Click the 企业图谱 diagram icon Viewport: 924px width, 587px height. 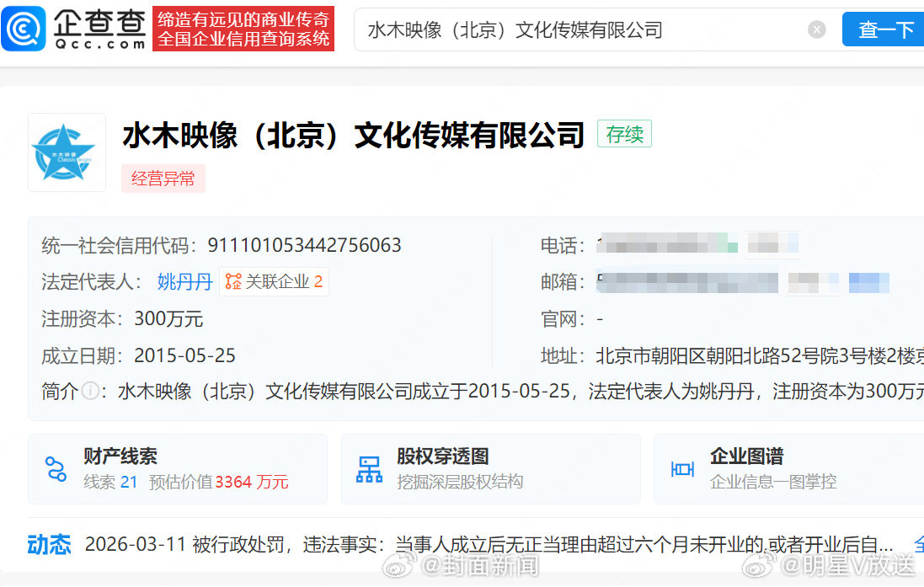(682, 469)
